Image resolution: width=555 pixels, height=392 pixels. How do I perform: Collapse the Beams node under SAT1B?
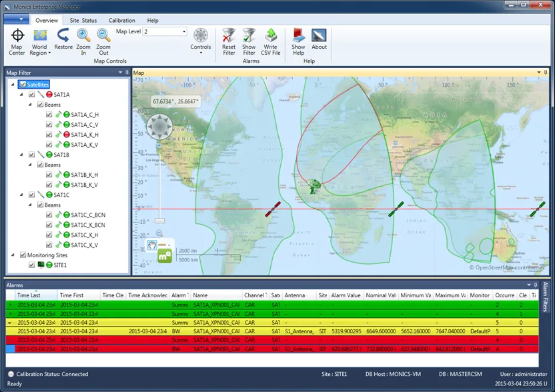click(30, 165)
